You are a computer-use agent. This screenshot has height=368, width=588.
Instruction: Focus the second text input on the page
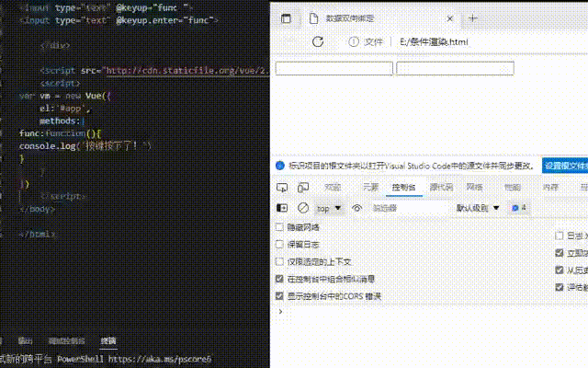[x=455, y=68]
